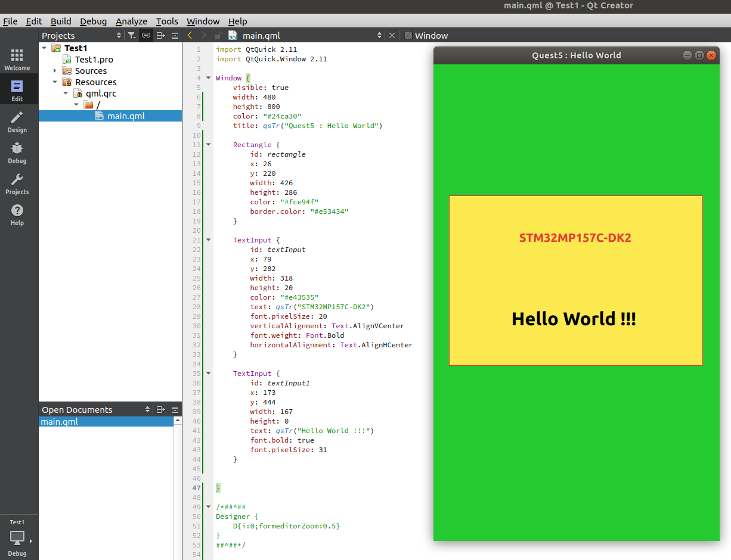Click "Quest5 : Hello World" string on line 9

333,126
